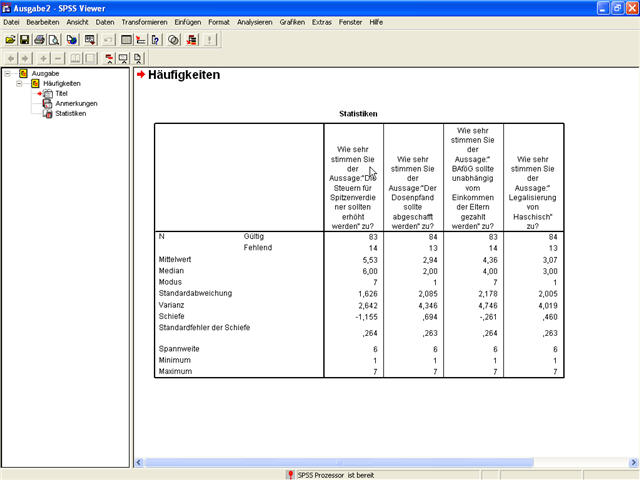
Task: Collapse the Häufigkeiten tree node
Action: click(x=20, y=83)
